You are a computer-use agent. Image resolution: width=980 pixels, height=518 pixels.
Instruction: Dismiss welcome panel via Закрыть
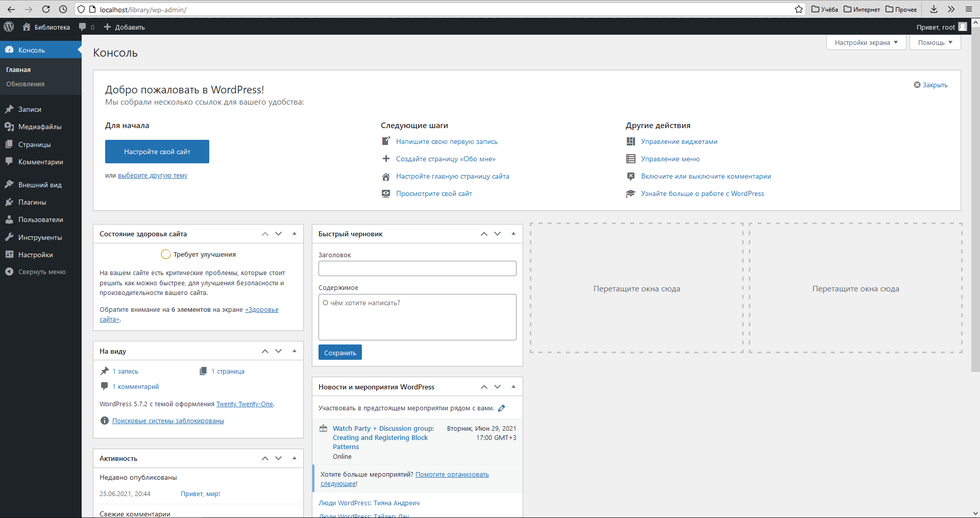click(x=930, y=85)
